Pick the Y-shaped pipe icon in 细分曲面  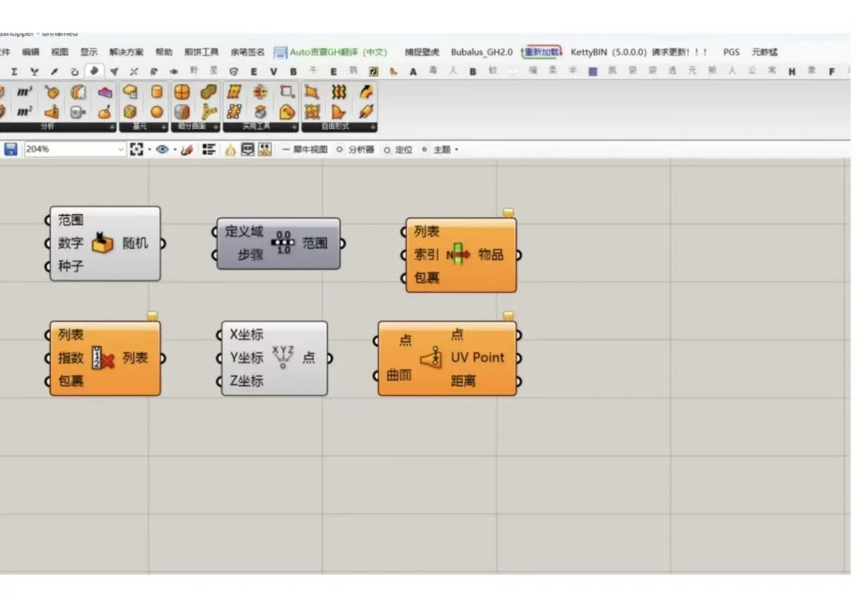209,111
